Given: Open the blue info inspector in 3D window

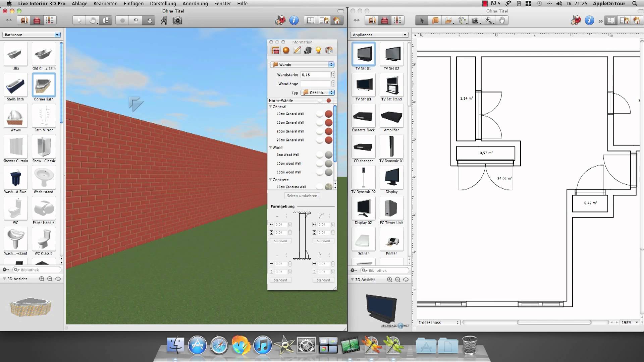Looking at the screenshot, I should tap(294, 21).
